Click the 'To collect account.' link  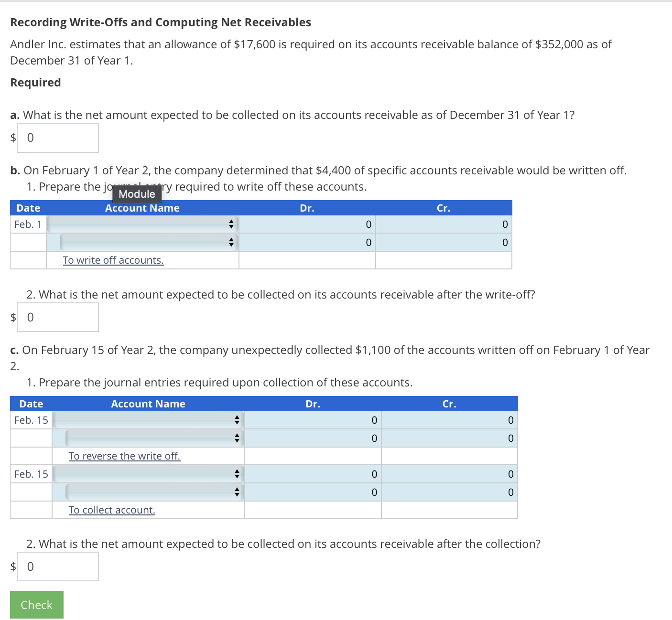coord(111,510)
